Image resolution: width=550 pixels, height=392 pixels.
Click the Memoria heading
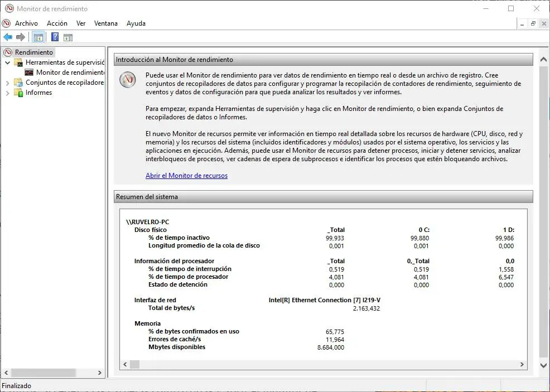[147, 323]
